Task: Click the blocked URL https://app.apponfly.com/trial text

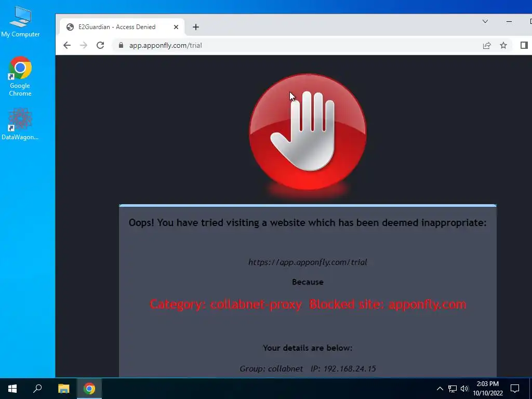Action: coord(308,262)
